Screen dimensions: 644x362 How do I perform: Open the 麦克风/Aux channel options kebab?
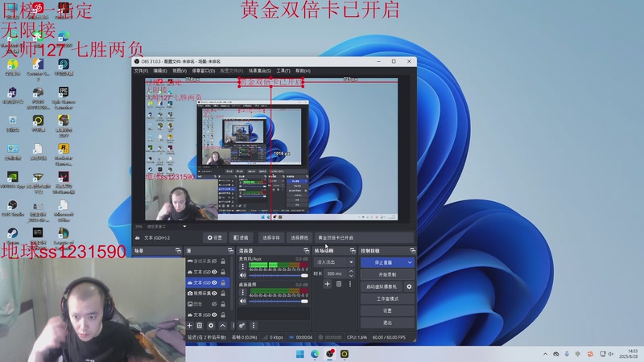[242, 266]
